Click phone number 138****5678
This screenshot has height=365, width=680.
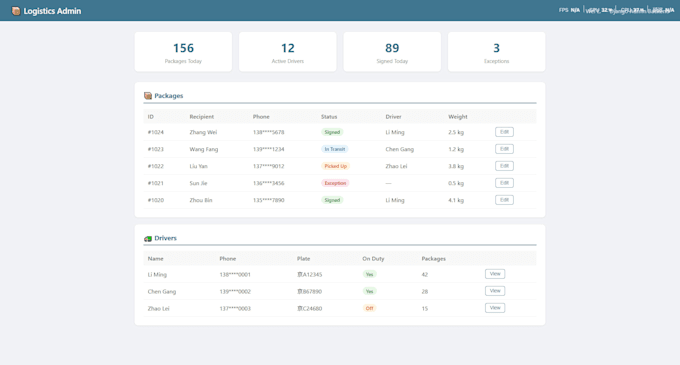click(x=268, y=132)
